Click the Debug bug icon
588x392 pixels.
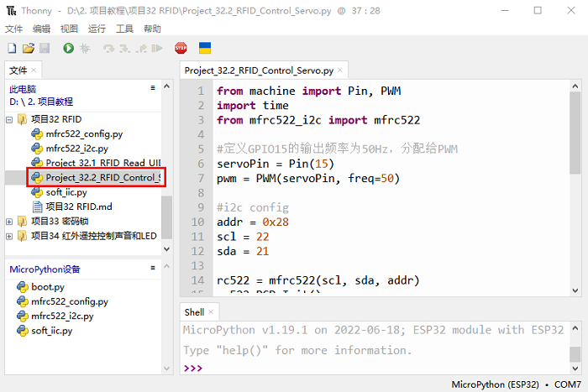(x=85, y=49)
